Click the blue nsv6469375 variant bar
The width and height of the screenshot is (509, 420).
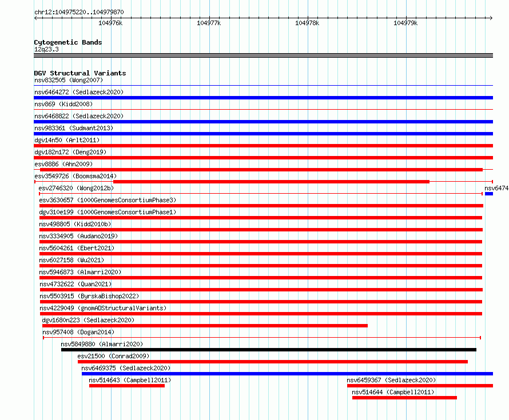(x=287, y=374)
